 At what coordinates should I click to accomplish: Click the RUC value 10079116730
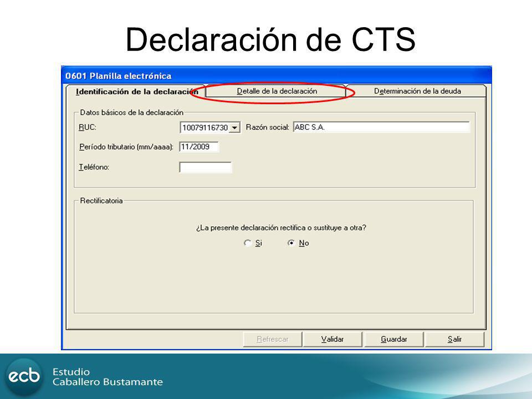(x=205, y=127)
